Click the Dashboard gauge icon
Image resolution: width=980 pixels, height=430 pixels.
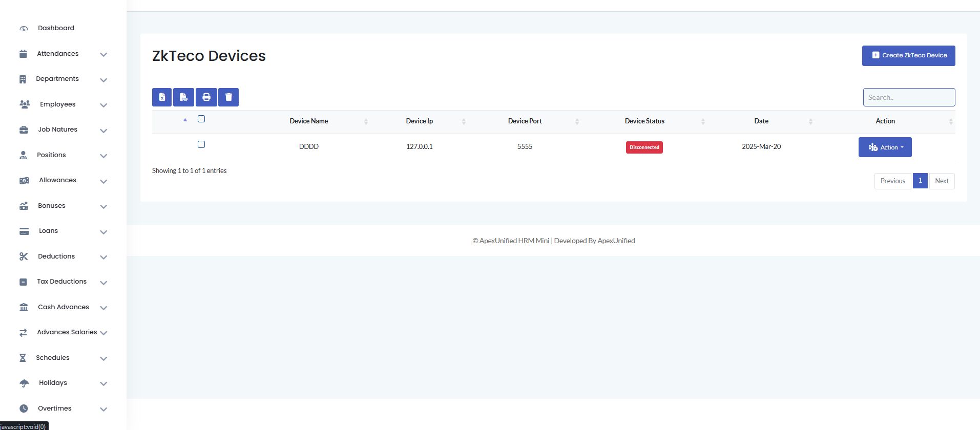point(24,29)
